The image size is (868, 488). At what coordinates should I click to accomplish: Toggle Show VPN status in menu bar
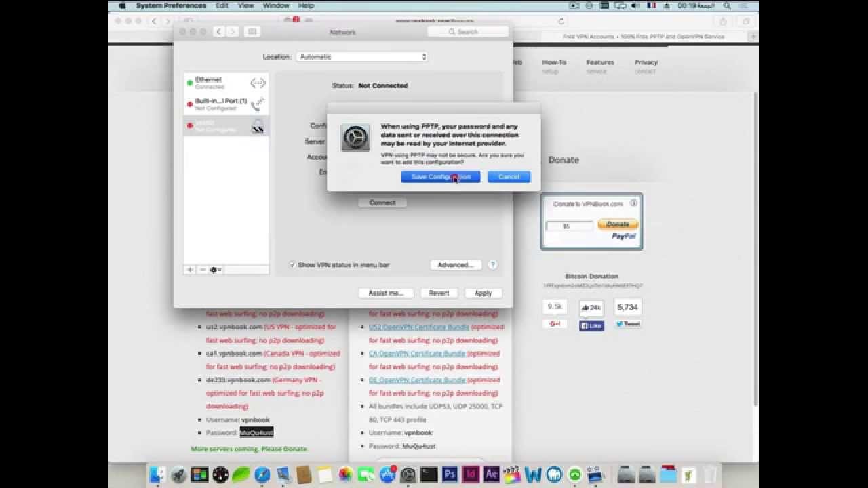pyautogui.click(x=292, y=265)
